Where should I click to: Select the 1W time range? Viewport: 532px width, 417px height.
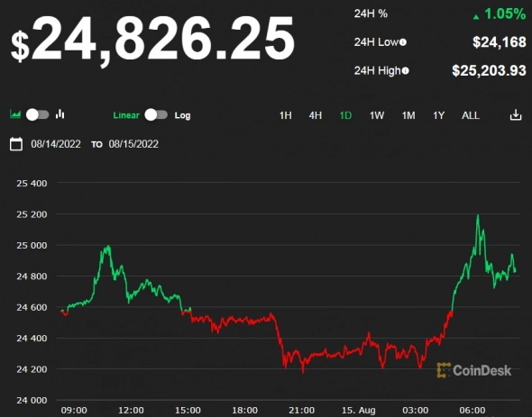[377, 115]
